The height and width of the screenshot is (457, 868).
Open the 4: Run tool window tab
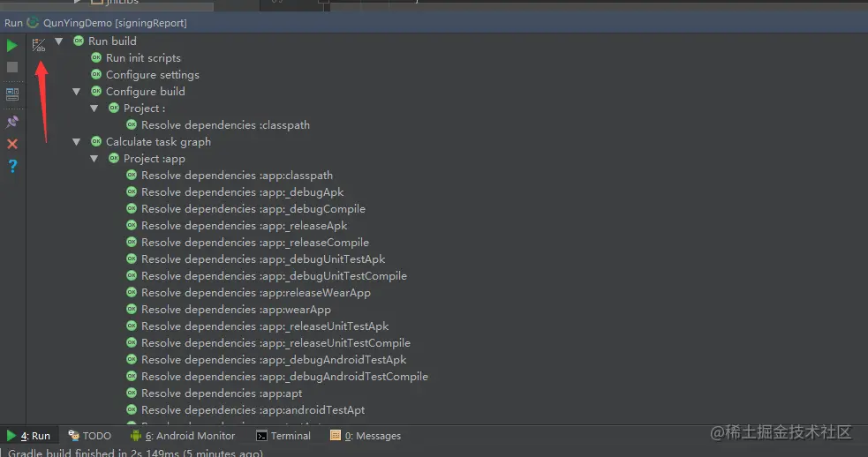pyautogui.click(x=28, y=436)
